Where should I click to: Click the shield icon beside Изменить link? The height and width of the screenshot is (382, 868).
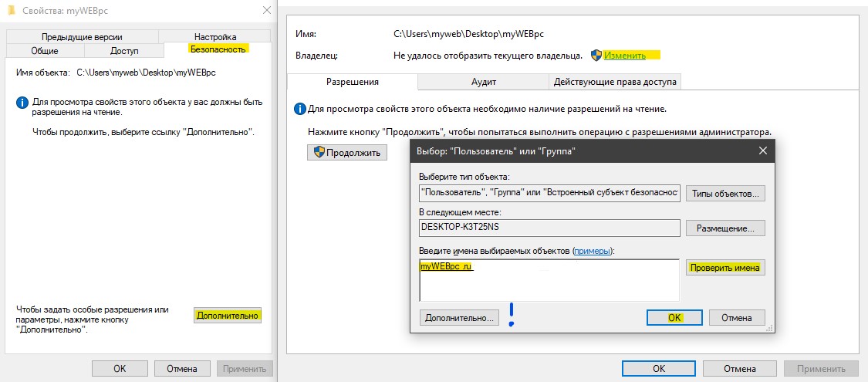point(596,56)
